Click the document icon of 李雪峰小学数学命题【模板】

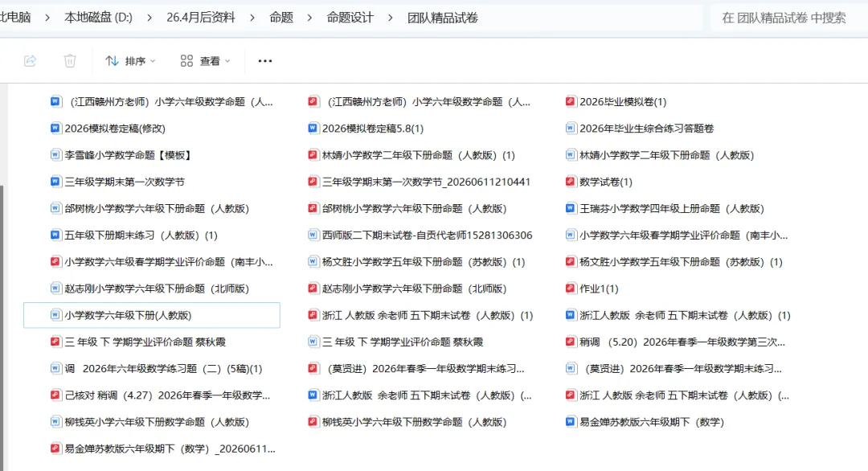[x=55, y=155]
